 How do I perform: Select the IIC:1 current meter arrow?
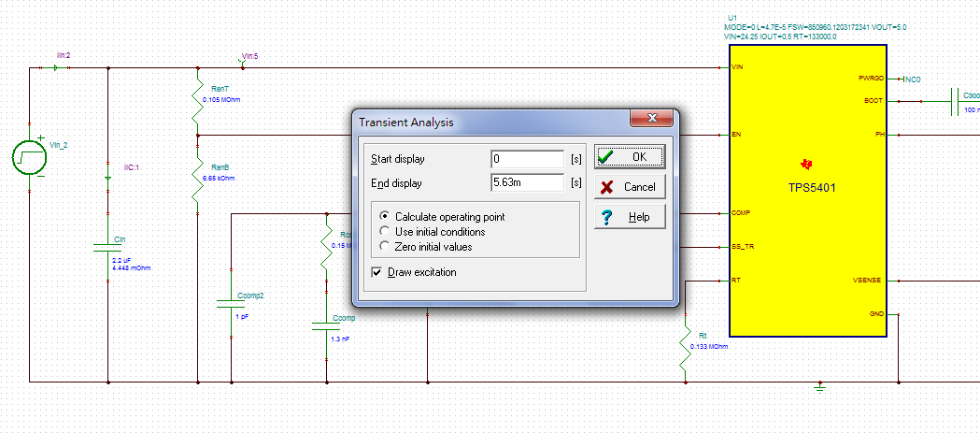click(x=107, y=179)
